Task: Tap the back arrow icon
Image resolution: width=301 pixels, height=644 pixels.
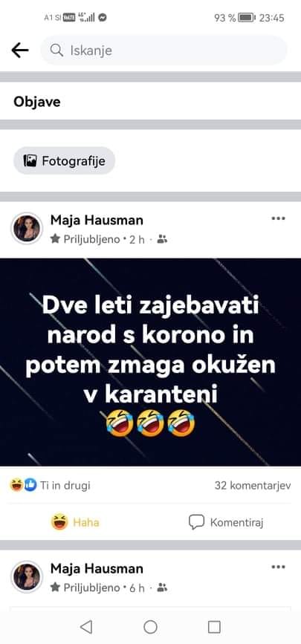Action: click(x=20, y=51)
